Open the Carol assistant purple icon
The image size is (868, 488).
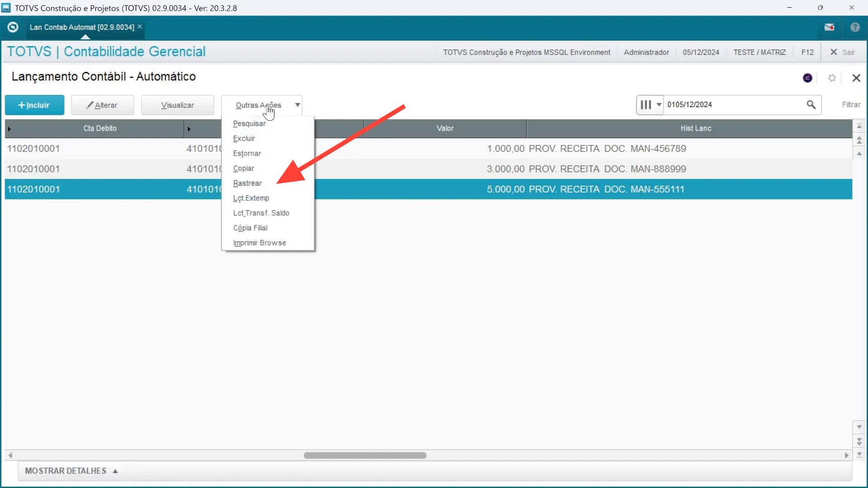[x=808, y=78]
